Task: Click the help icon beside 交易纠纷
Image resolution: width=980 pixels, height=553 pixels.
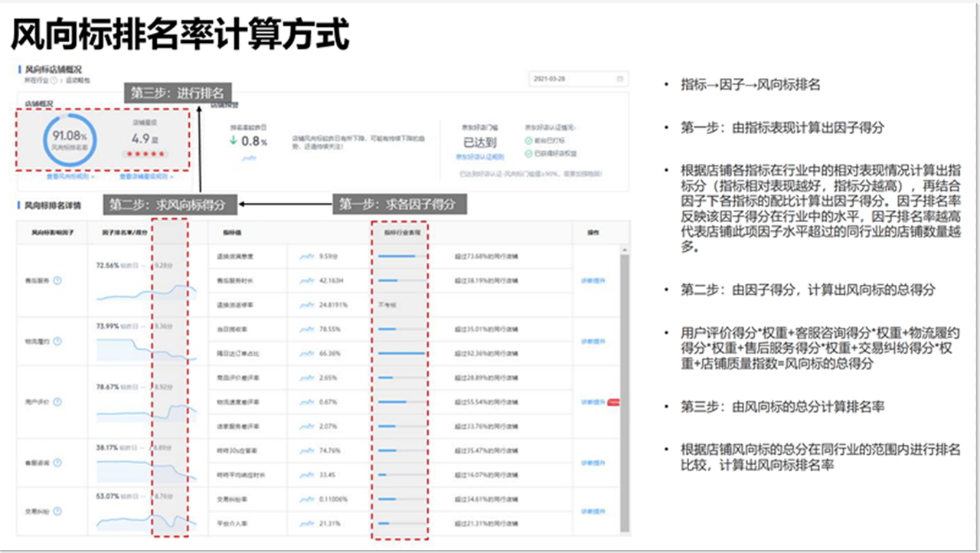Action: [58, 511]
